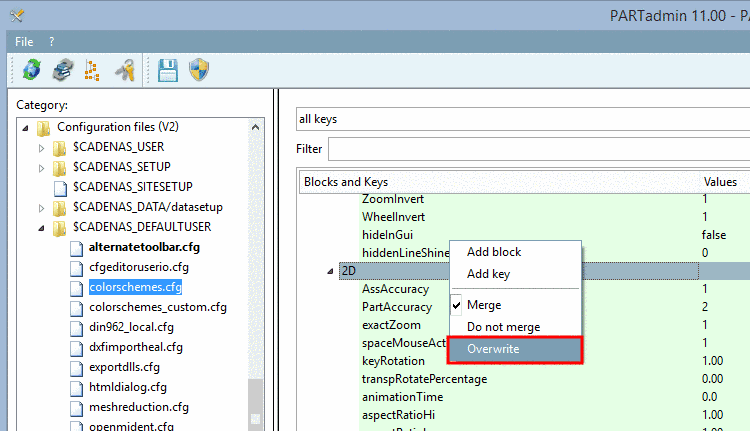Open the ? help menu
The image size is (750, 431).
[x=52, y=42]
